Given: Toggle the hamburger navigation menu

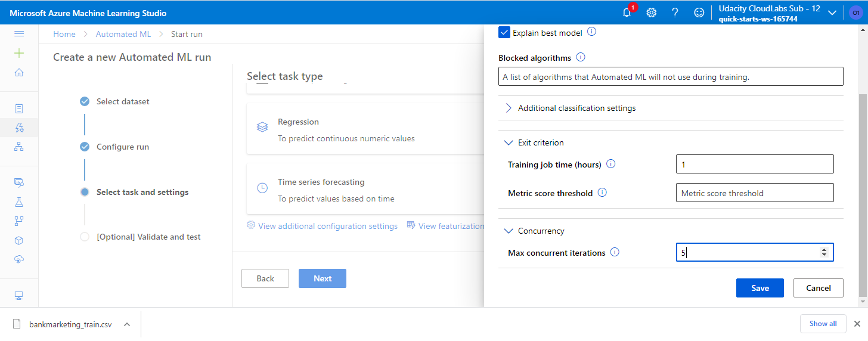Looking at the screenshot, I should pos(19,34).
